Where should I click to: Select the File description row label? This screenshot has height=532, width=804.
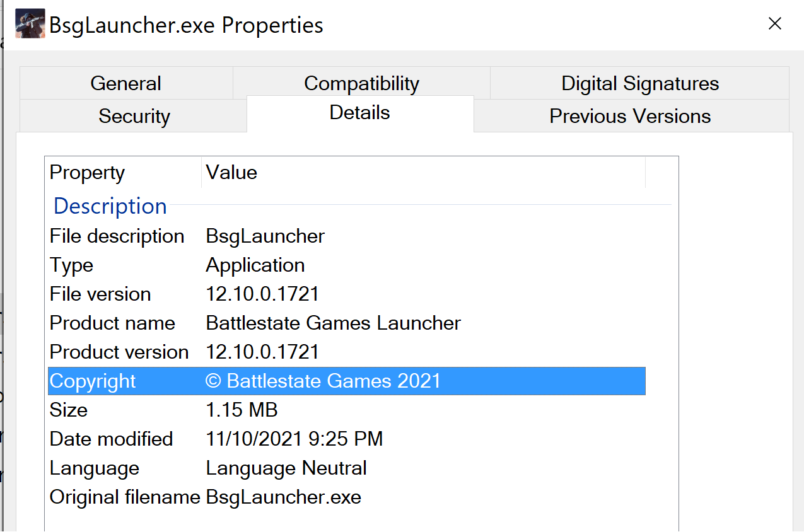click(117, 236)
